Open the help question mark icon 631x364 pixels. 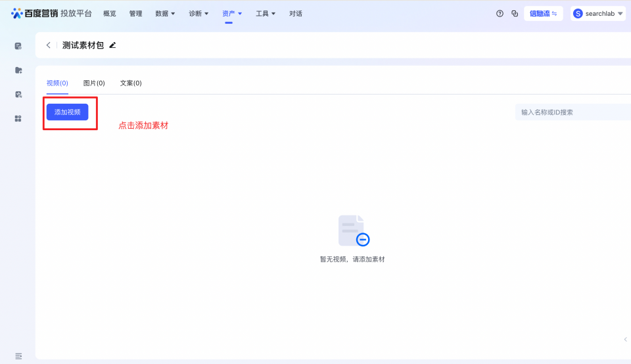(x=500, y=13)
